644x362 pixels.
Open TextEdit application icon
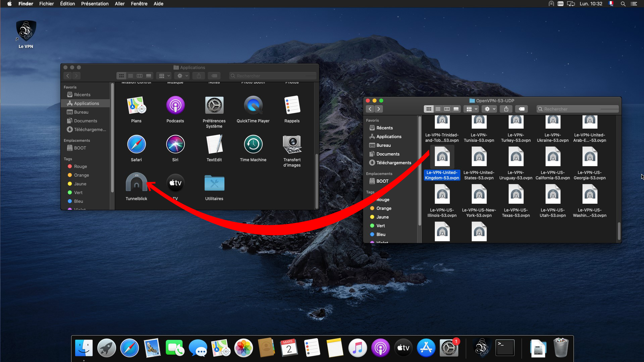click(214, 144)
